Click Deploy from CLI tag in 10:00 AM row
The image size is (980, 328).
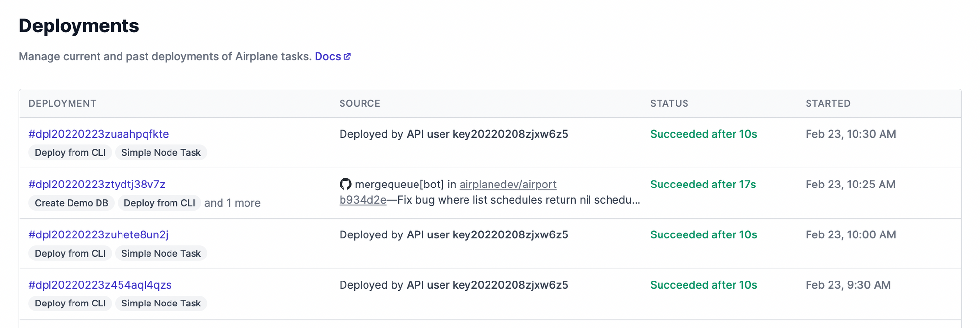pos(70,253)
